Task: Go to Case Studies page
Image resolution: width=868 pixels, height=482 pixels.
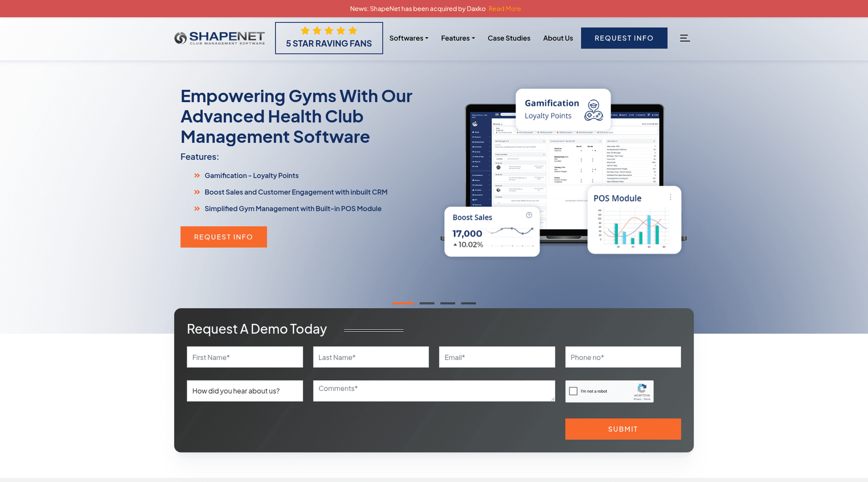Action: click(509, 38)
